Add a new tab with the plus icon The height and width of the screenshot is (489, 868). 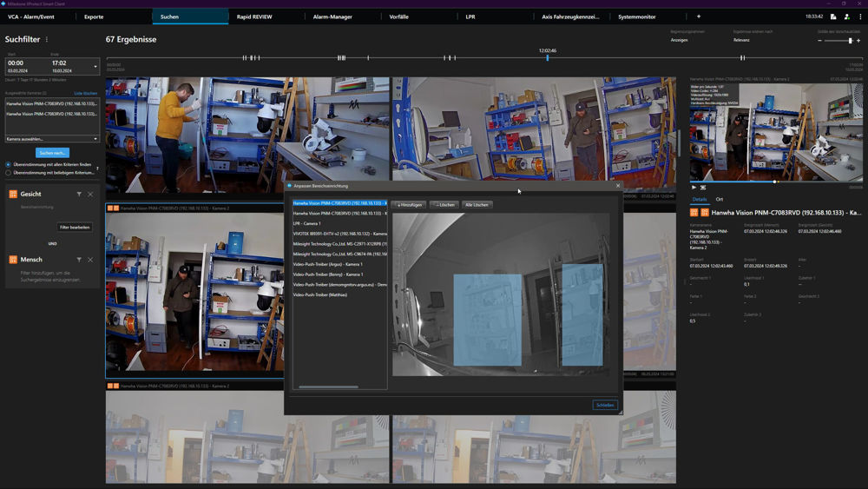click(699, 17)
